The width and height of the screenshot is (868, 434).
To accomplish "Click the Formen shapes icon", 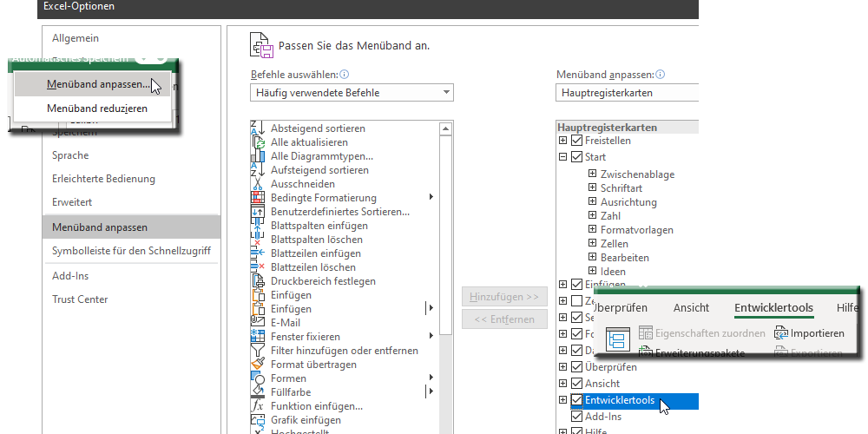I will point(258,378).
